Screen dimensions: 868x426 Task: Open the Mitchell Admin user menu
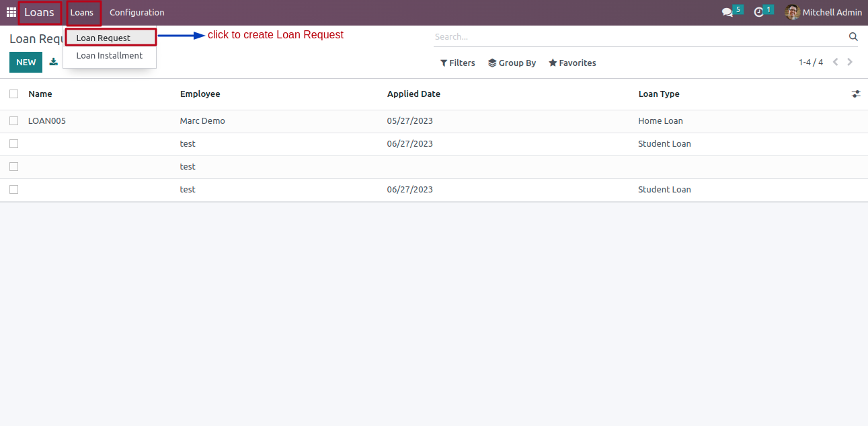click(824, 12)
